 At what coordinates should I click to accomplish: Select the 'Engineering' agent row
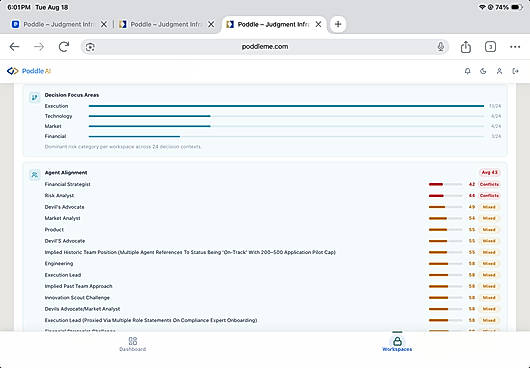point(272,264)
